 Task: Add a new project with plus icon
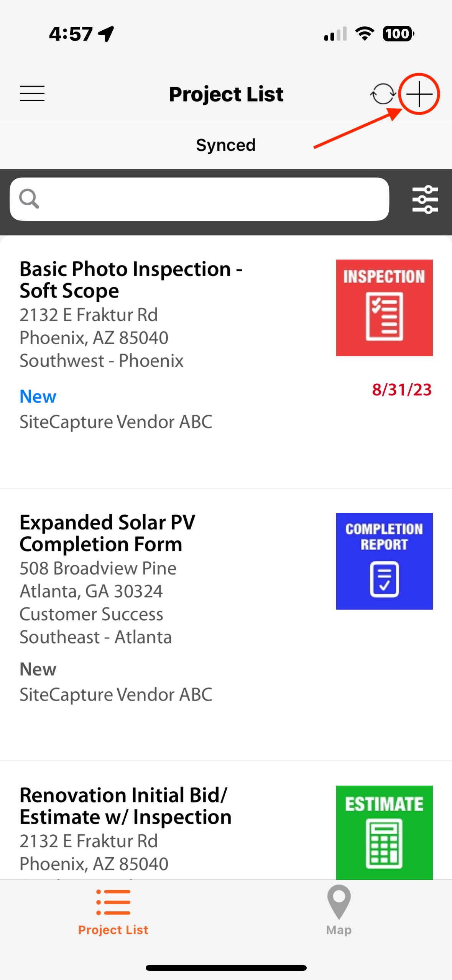[419, 94]
